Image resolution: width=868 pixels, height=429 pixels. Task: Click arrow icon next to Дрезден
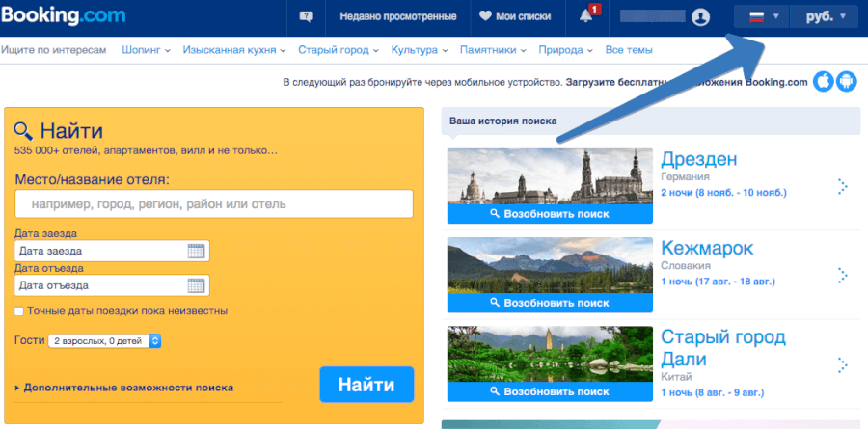click(841, 186)
